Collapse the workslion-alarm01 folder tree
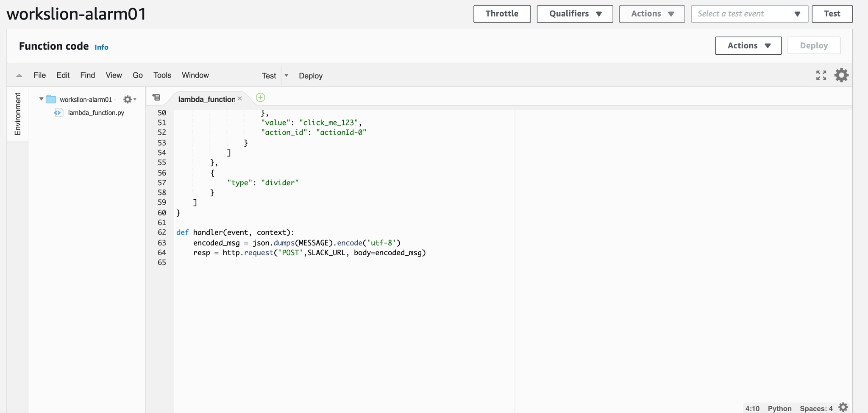 41,99
